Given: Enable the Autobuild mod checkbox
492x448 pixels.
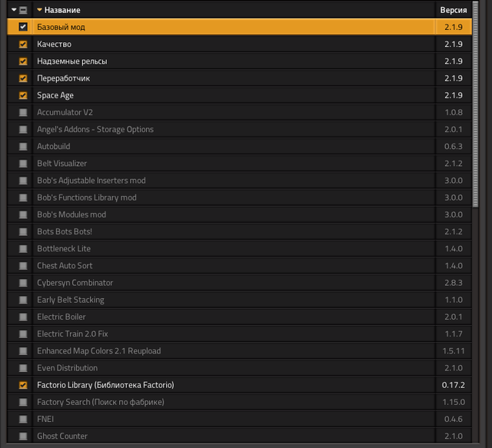Looking at the screenshot, I should [23, 147].
